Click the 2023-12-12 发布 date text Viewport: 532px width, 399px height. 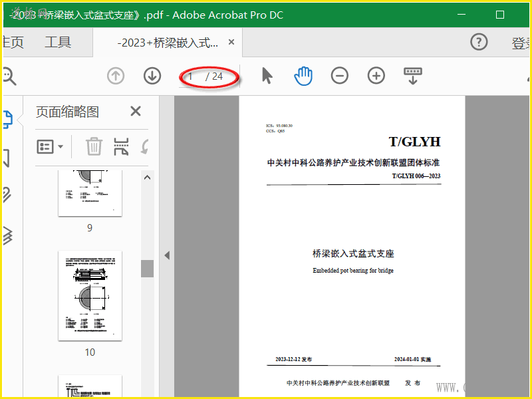point(293,359)
